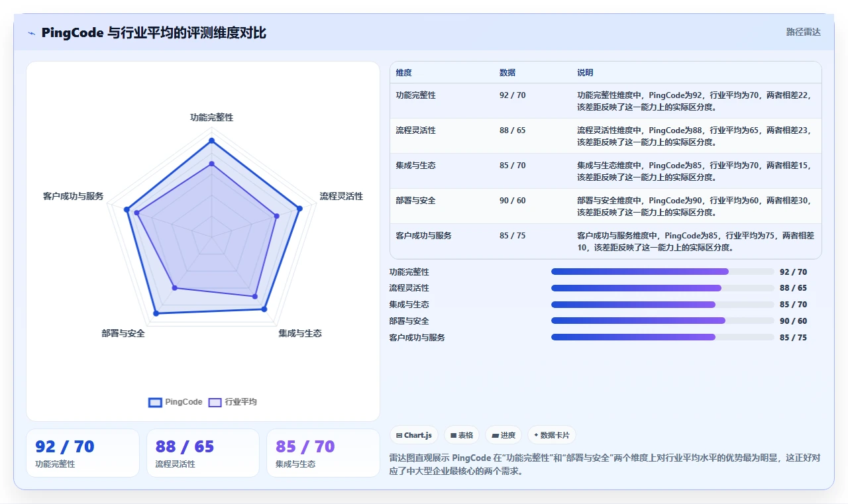Viewport: 848px width, 504px height.
Task: Open the 92 / 70 功能完整性 data card
Action: (x=83, y=453)
